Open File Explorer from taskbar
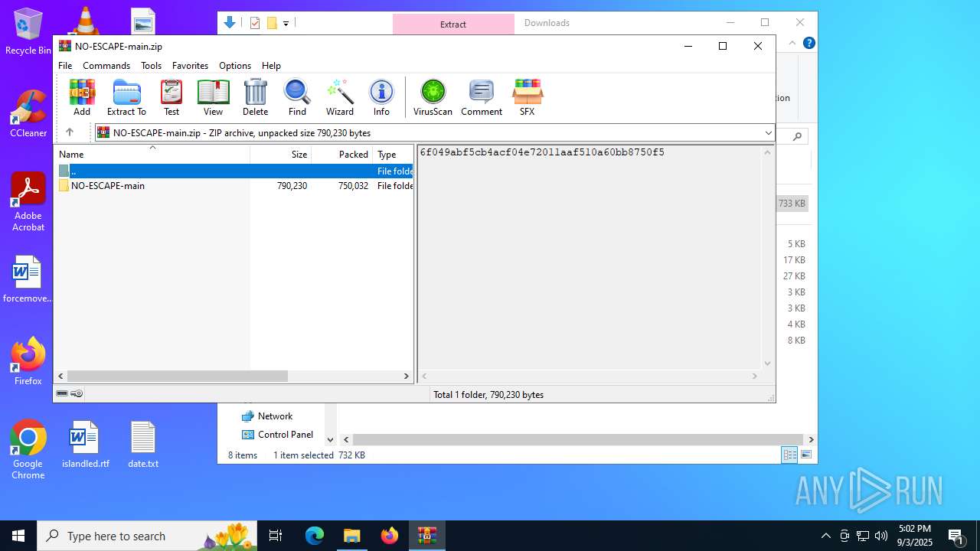 (352, 536)
